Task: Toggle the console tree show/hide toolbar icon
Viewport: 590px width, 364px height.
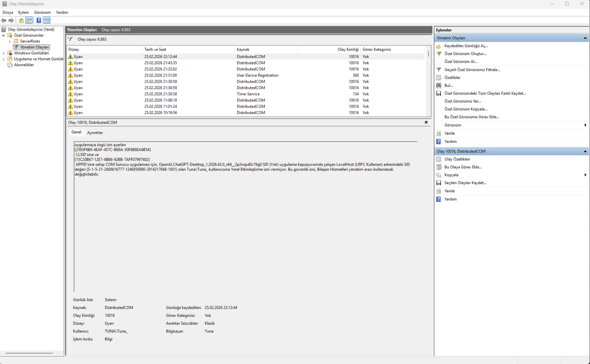Action: click(29, 21)
